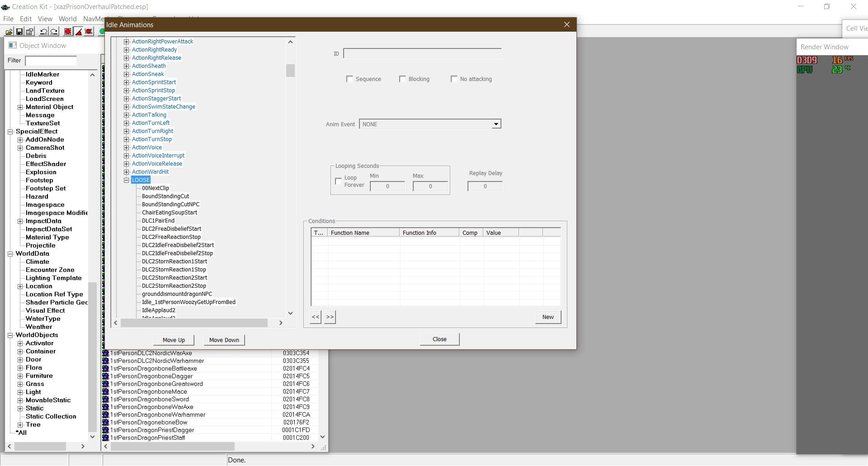This screenshot has width=868, height=466.
Task: Click the << conditions button
Action: click(x=316, y=317)
